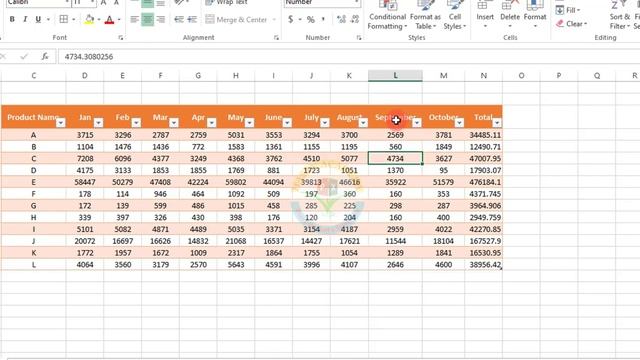Open the July column filter dropdown

pos(325,122)
